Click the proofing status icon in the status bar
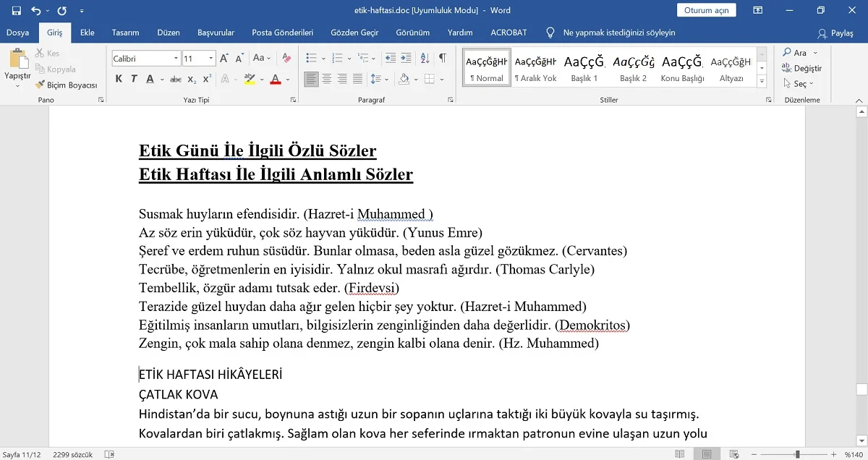 pyautogui.click(x=109, y=454)
